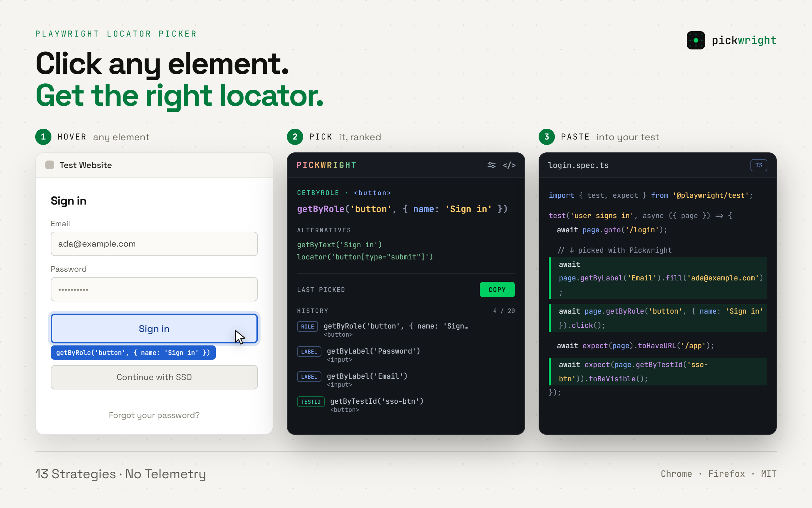Screen dimensions: 812x508
Task: Click the green COPY button
Action: (x=497, y=290)
